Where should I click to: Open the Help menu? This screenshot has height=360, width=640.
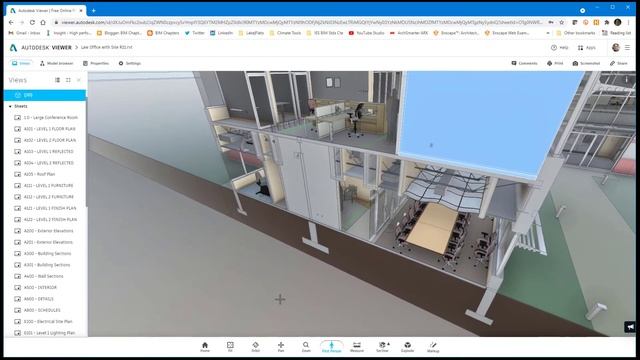560,48
